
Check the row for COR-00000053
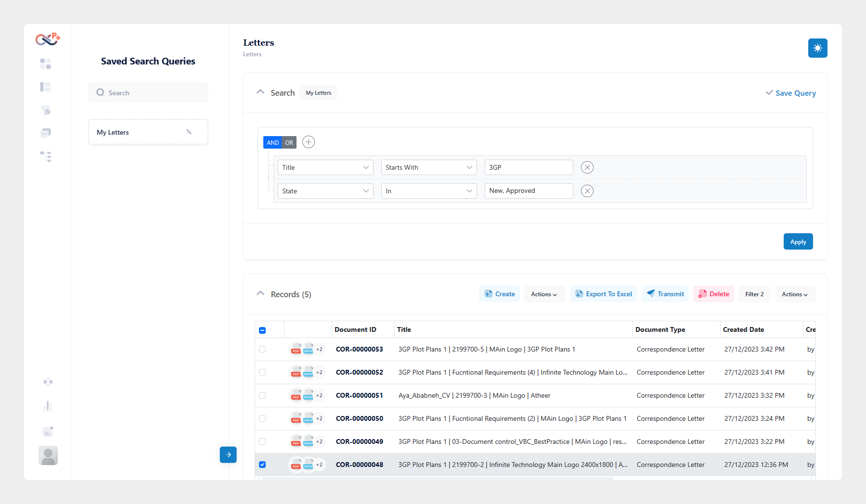pos(262,349)
